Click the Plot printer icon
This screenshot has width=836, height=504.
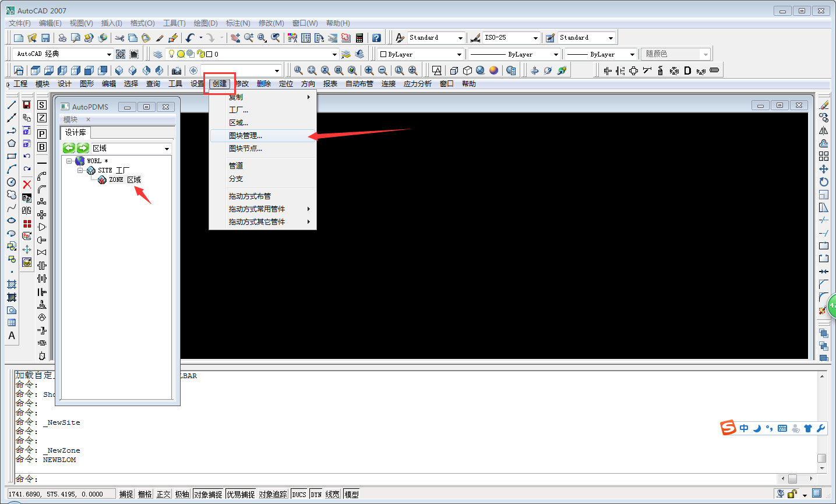tap(62, 38)
